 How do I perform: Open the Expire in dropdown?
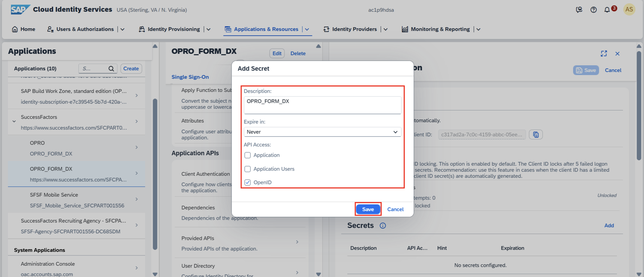[x=322, y=132]
